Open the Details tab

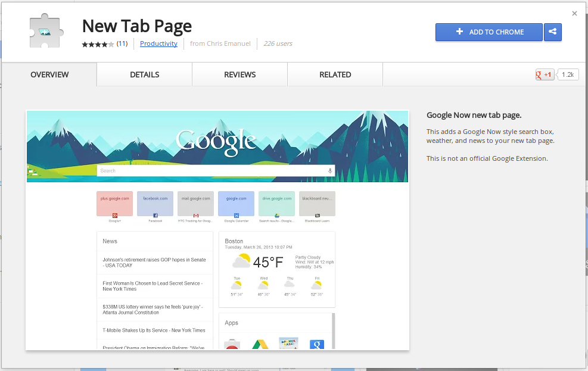coord(144,74)
